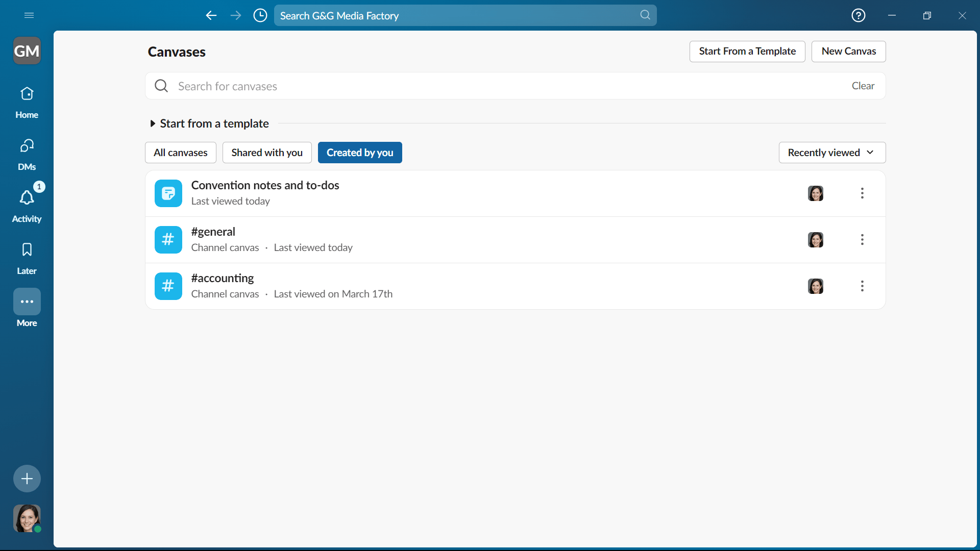
Task: Navigate back using the back arrow
Action: tap(211, 15)
